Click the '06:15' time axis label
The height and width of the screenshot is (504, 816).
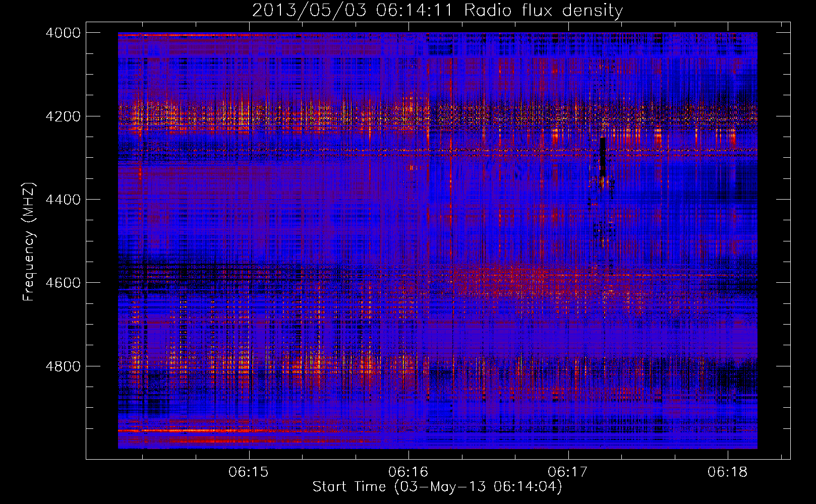pos(249,472)
